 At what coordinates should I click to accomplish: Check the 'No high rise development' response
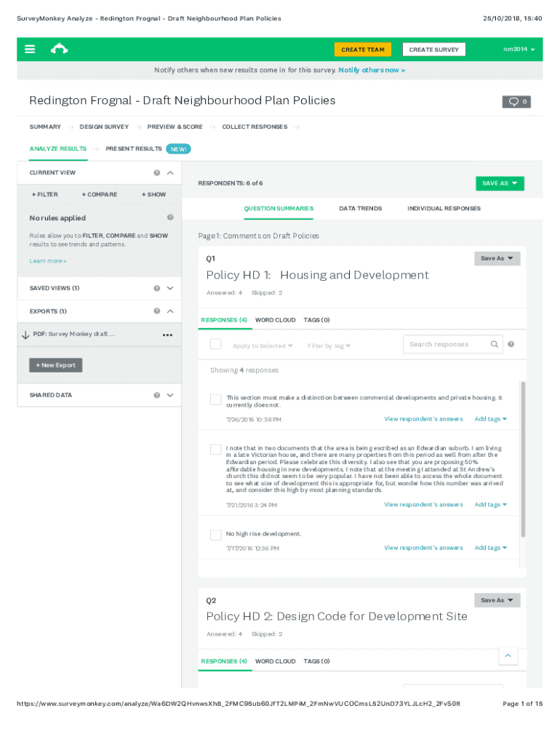(215, 535)
